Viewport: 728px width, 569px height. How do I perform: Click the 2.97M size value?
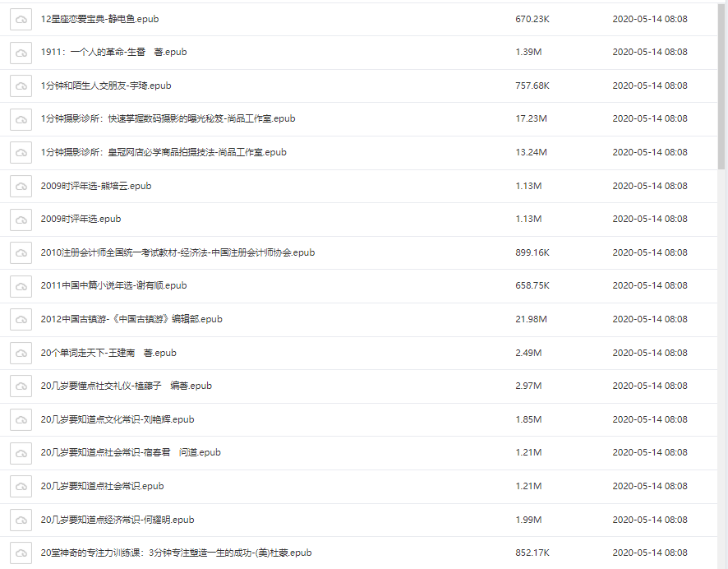tap(528, 386)
